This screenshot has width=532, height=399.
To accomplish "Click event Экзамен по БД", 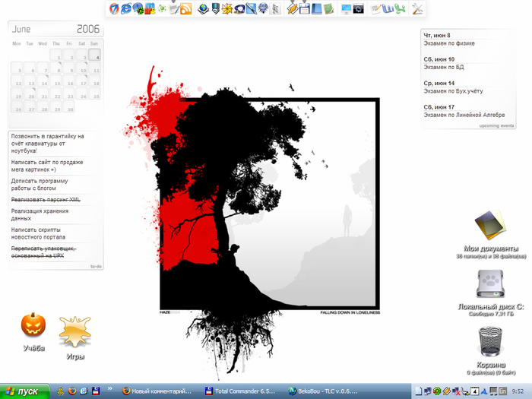I will [x=443, y=67].
